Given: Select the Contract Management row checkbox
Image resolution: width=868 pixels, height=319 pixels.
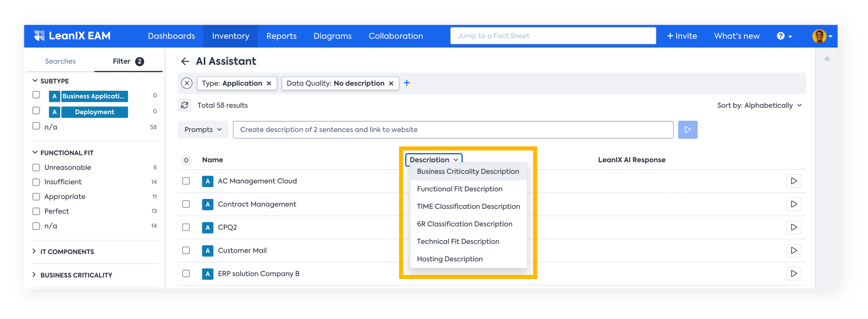Looking at the screenshot, I should click(186, 204).
